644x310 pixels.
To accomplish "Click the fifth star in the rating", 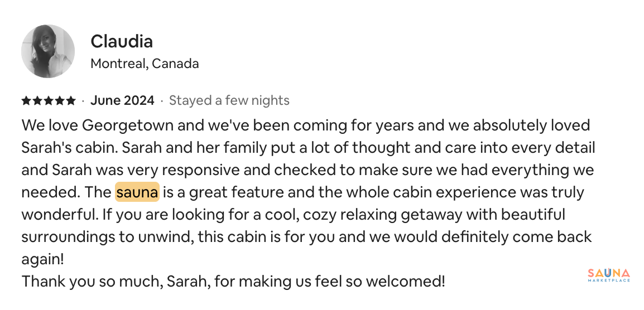I will 71,100.
